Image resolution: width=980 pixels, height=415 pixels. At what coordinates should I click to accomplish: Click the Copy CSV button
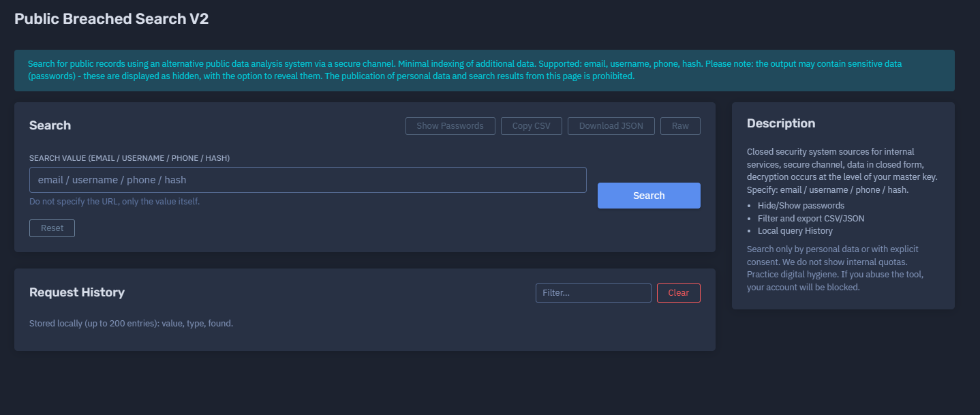531,126
